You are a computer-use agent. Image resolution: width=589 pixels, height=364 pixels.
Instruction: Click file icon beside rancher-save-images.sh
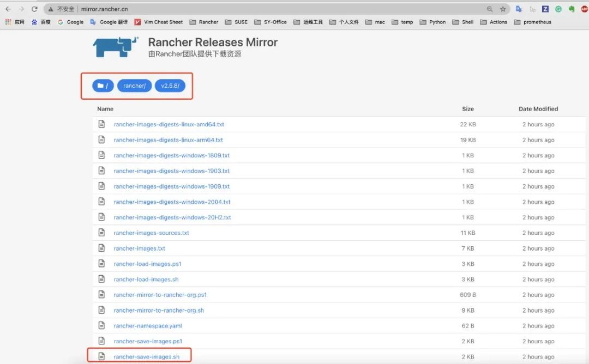(x=101, y=356)
